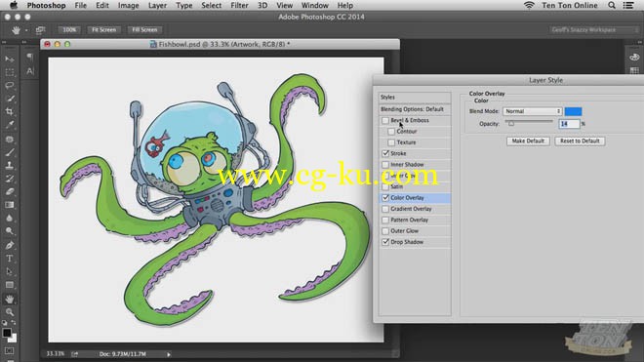
Task: Open the Image menu
Action: coord(128,5)
